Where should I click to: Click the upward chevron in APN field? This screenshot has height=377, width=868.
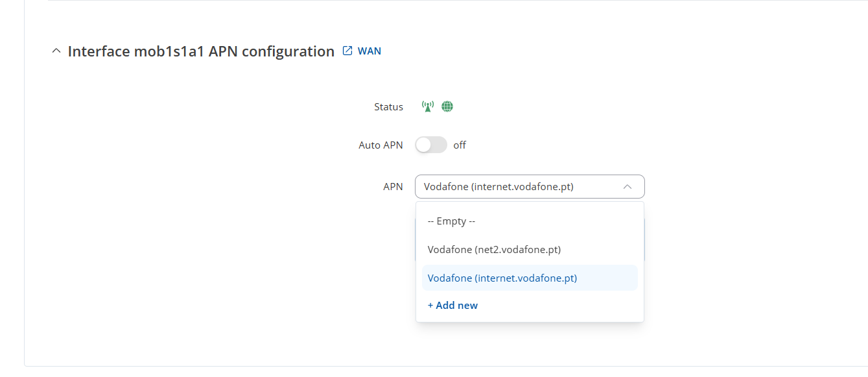627,187
